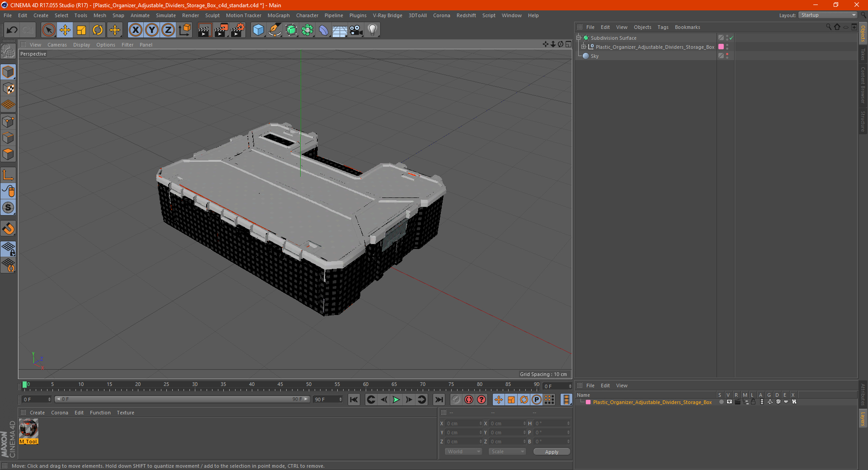Open the MoGraph array generator icon
Screen dimensions: 868x470
(307, 30)
